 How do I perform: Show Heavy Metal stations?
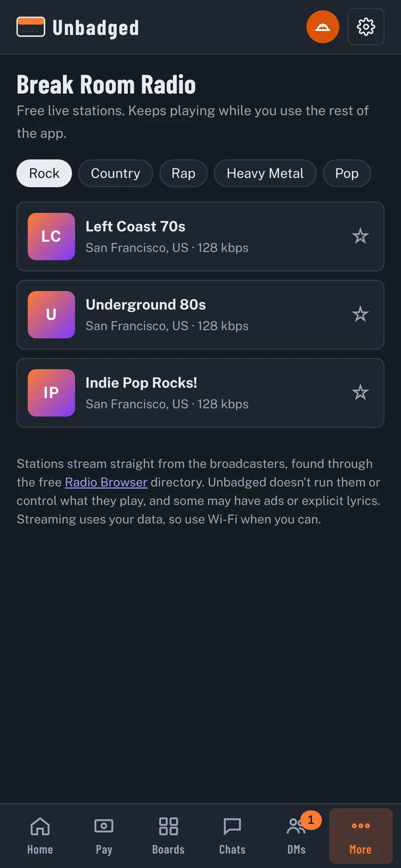tap(265, 173)
